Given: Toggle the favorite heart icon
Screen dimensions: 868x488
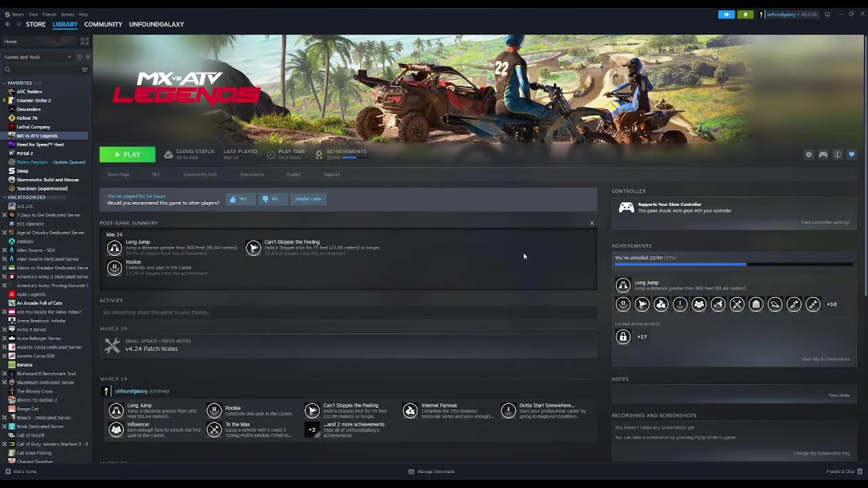Looking at the screenshot, I should (x=852, y=155).
